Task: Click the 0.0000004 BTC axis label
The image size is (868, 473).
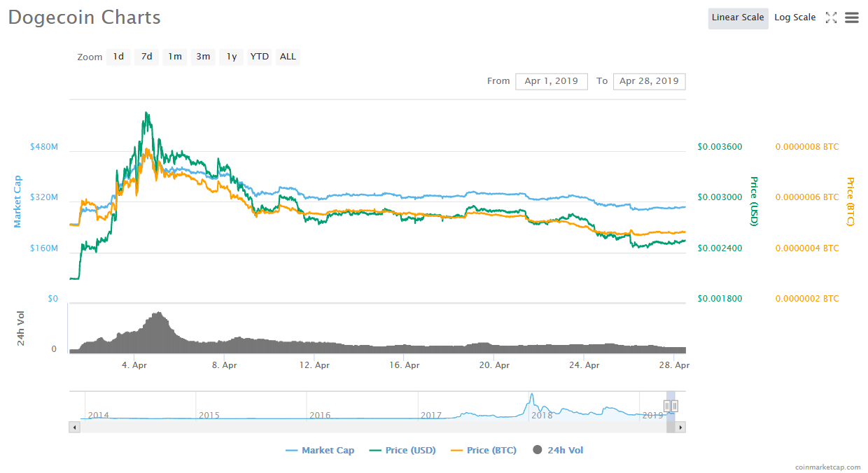Action: (x=807, y=248)
